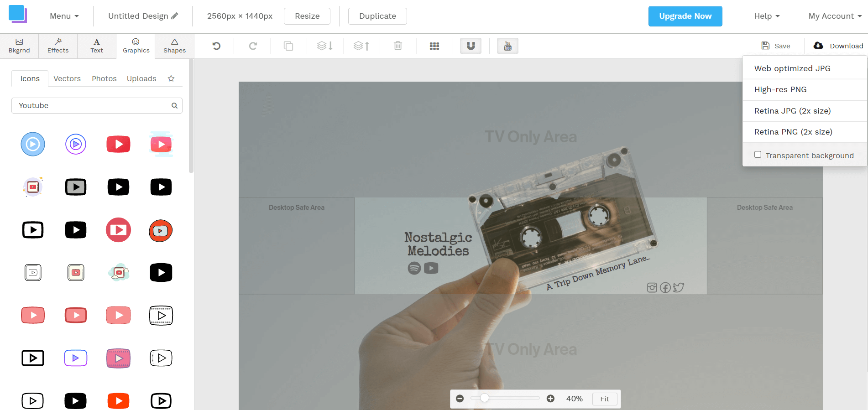The width and height of the screenshot is (868, 410).
Task: Select the Spotify icon on the canvas
Action: (x=414, y=268)
